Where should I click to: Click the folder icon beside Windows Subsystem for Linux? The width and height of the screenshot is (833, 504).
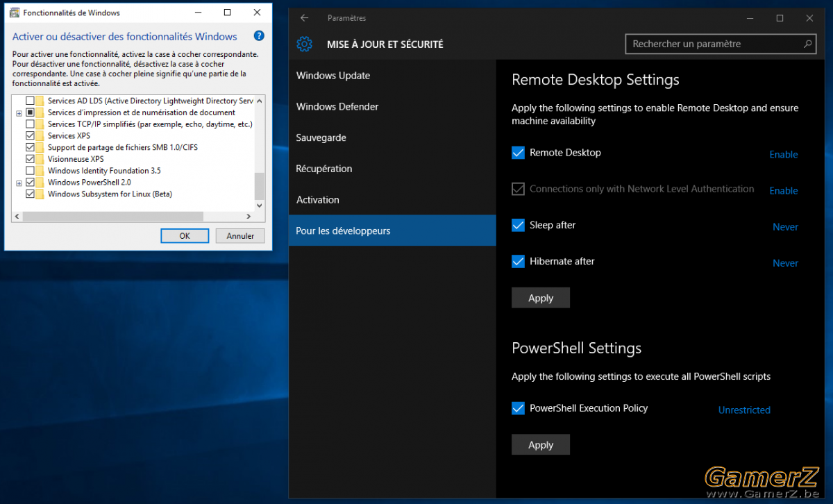[x=40, y=194]
